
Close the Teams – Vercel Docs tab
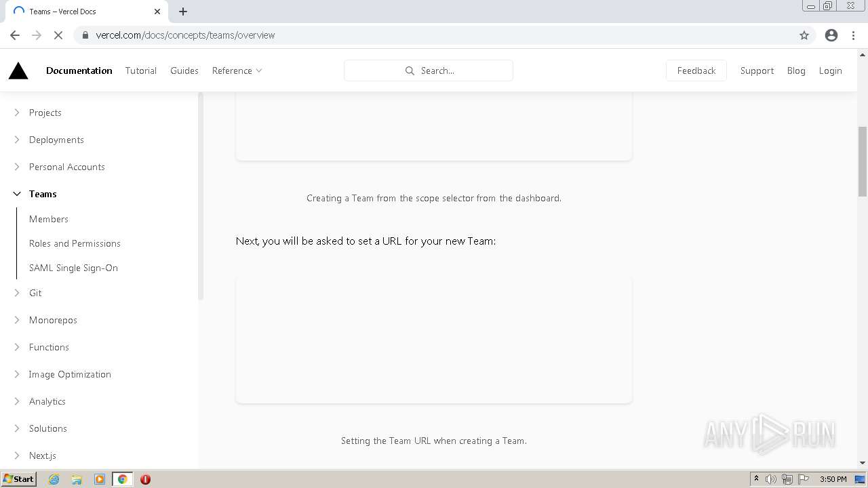tap(157, 12)
